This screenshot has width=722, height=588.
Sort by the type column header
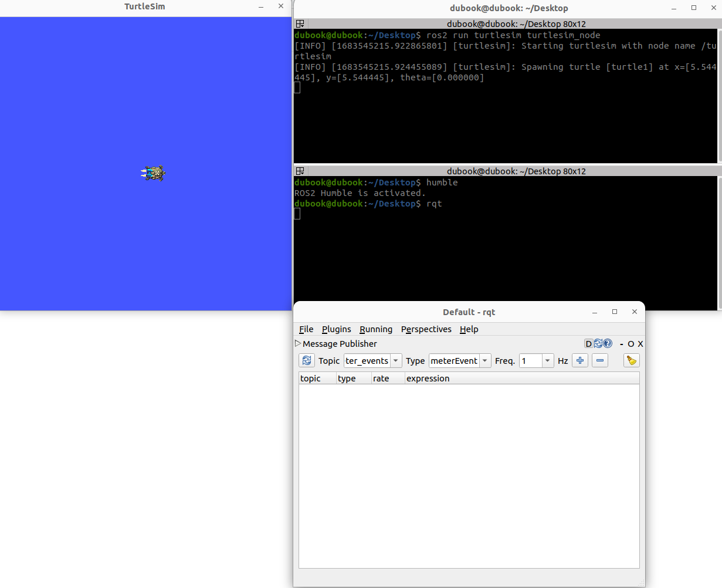tap(354, 379)
